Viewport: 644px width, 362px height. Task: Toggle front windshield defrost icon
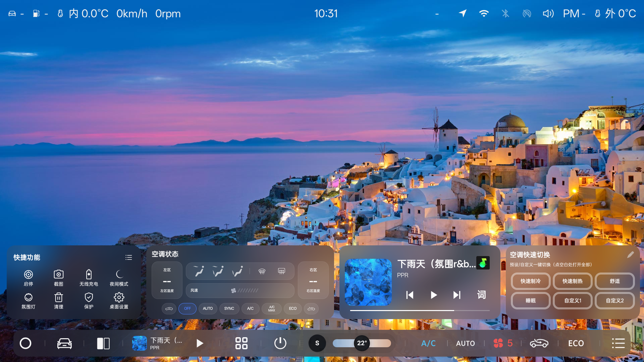[x=262, y=271]
